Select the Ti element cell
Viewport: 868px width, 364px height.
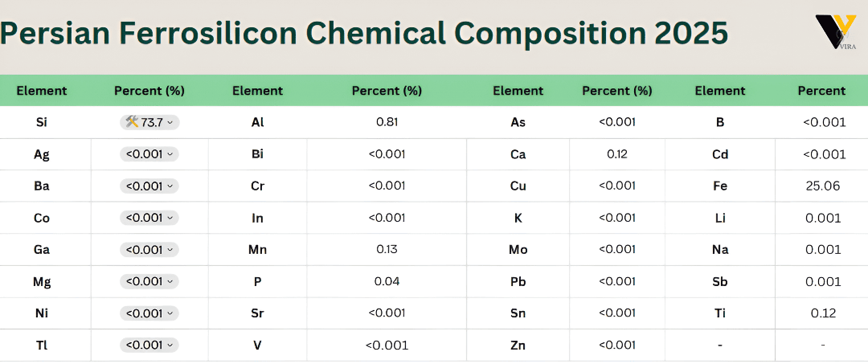(720, 313)
